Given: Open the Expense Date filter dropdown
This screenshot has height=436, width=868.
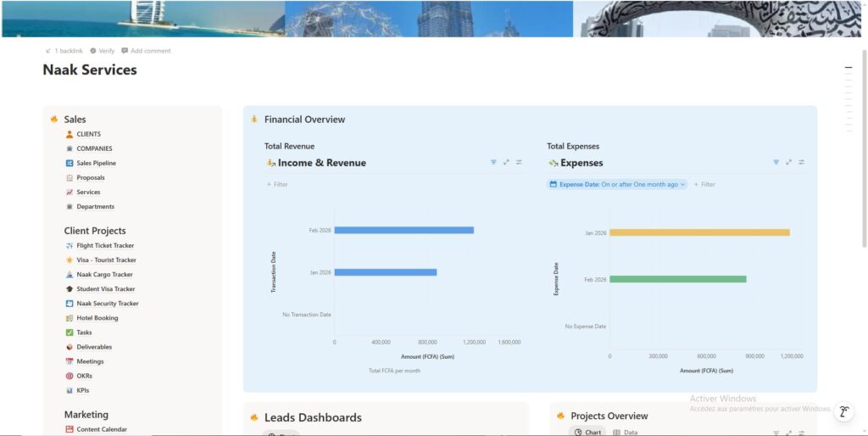Looking at the screenshot, I should coord(618,184).
